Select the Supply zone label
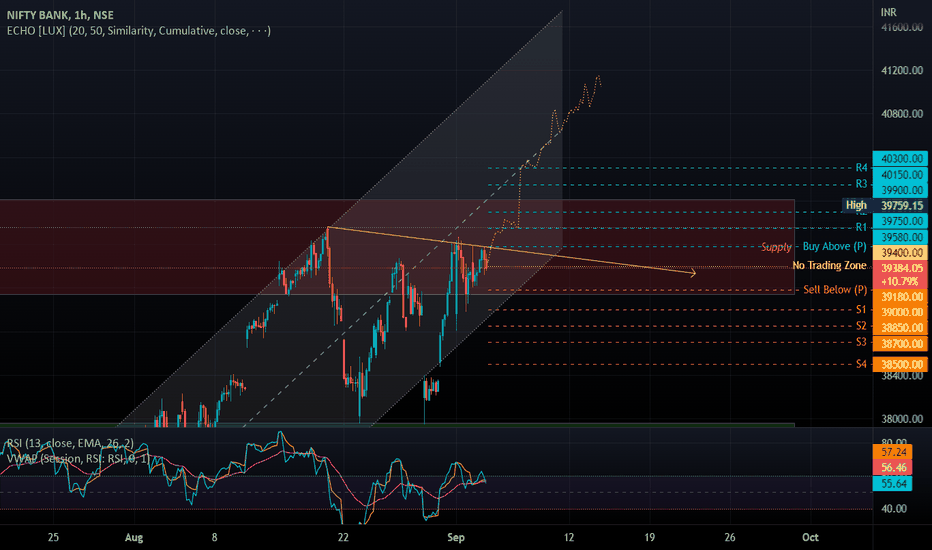932x550 pixels. pyautogui.click(x=776, y=247)
